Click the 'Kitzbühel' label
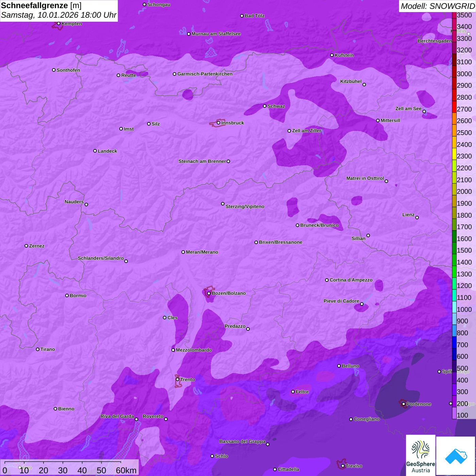The height and width of the screenshot is (476, 476). (x=351, y=81)
